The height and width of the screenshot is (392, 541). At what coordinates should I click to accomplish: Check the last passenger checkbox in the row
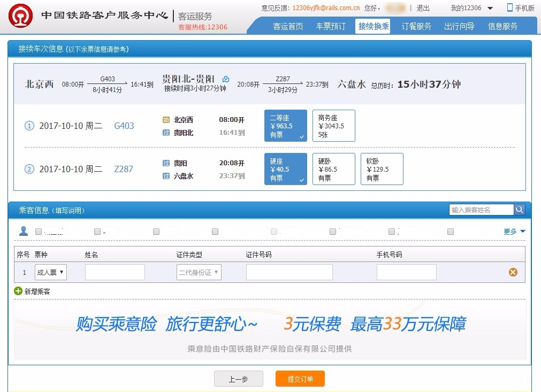point(449,231)
